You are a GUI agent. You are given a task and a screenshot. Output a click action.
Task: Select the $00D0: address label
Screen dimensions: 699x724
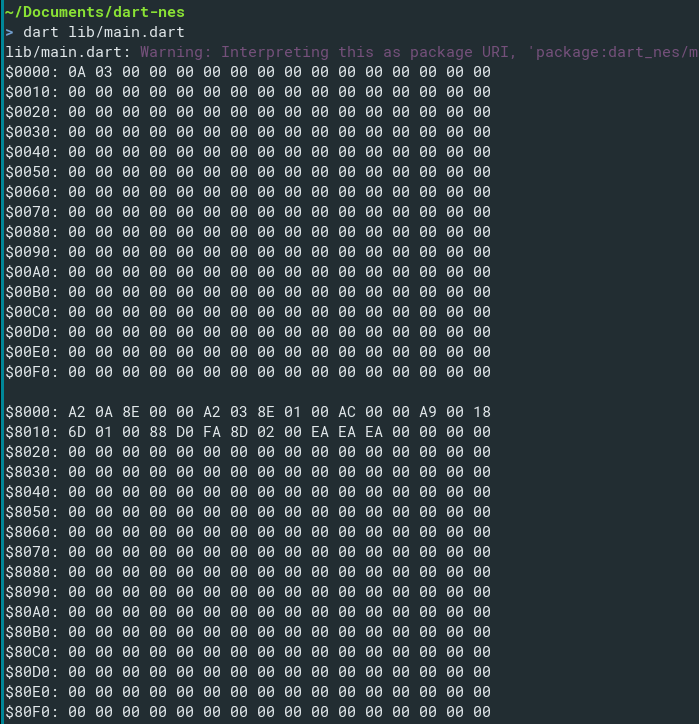click(x=32, y=332)
